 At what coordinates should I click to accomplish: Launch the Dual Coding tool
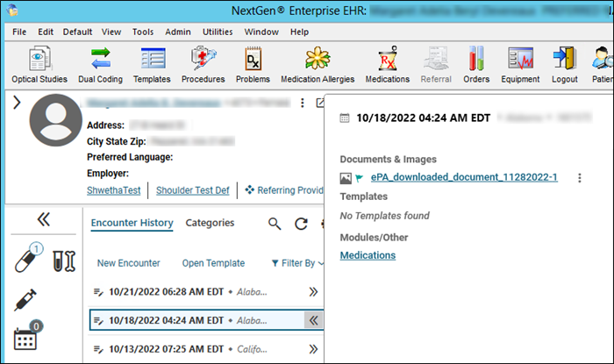[100, 65]
